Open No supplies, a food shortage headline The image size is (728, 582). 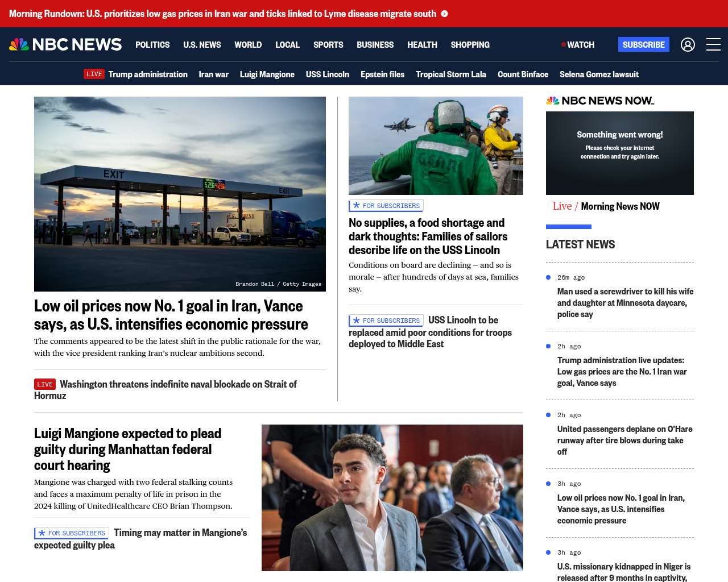coord(428,236)
